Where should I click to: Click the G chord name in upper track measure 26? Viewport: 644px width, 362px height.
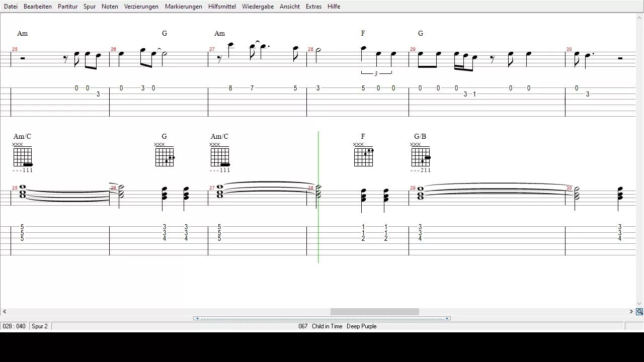point(165,33)
